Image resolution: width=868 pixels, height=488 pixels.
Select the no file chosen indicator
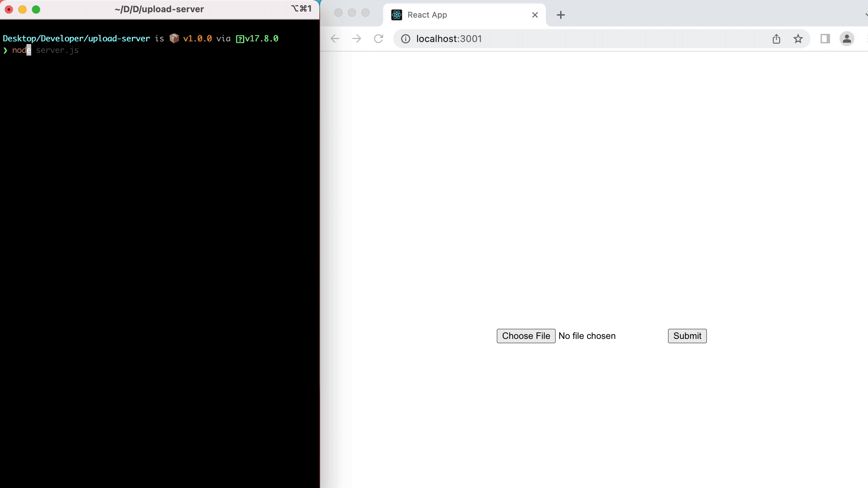[x=587, y=335]
